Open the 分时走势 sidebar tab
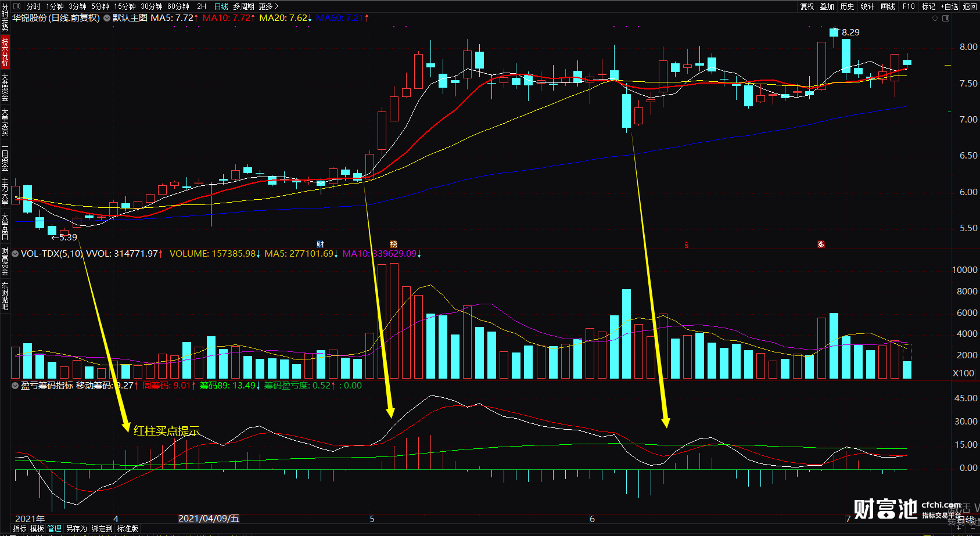The image size is (980, 536). click(5, 17)
